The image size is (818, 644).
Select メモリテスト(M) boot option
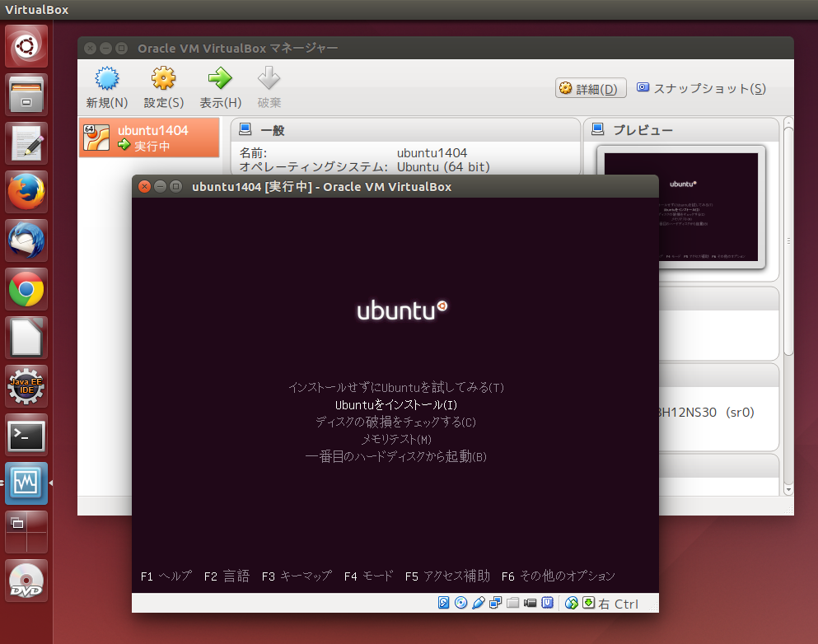pos(396,439)
